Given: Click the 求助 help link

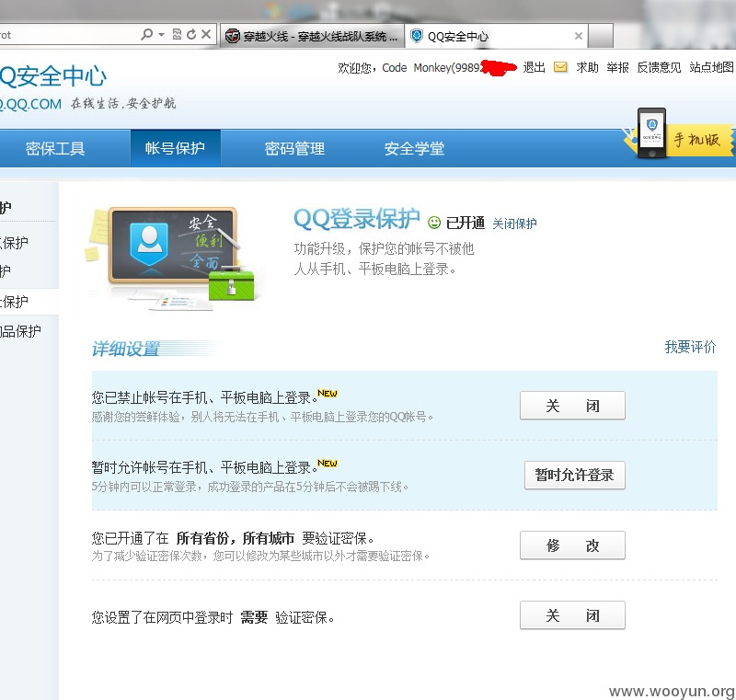Looking at the screenshot, I should pos(587,67).
